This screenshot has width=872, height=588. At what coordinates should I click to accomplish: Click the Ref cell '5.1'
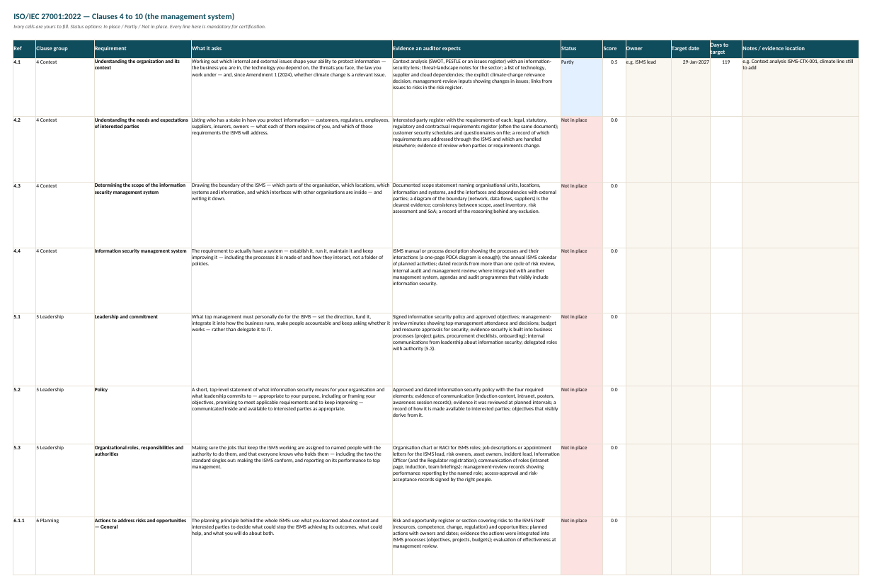point(24,348)
